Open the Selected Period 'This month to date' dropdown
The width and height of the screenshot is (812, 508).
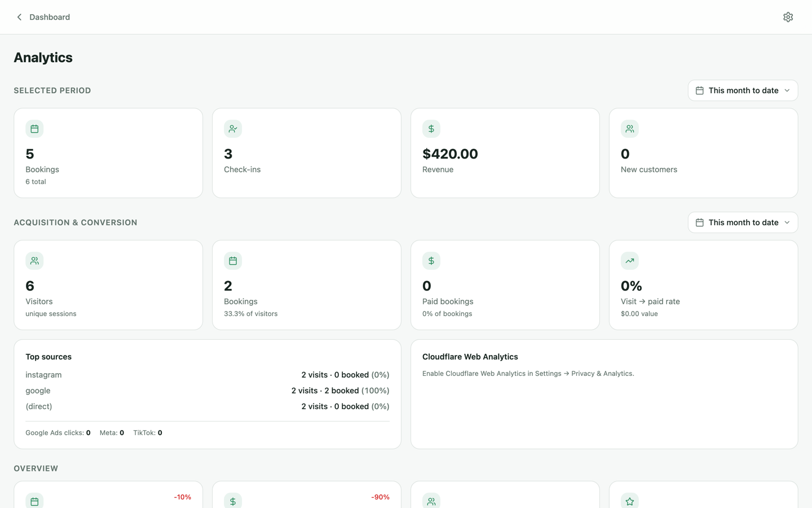743,90
